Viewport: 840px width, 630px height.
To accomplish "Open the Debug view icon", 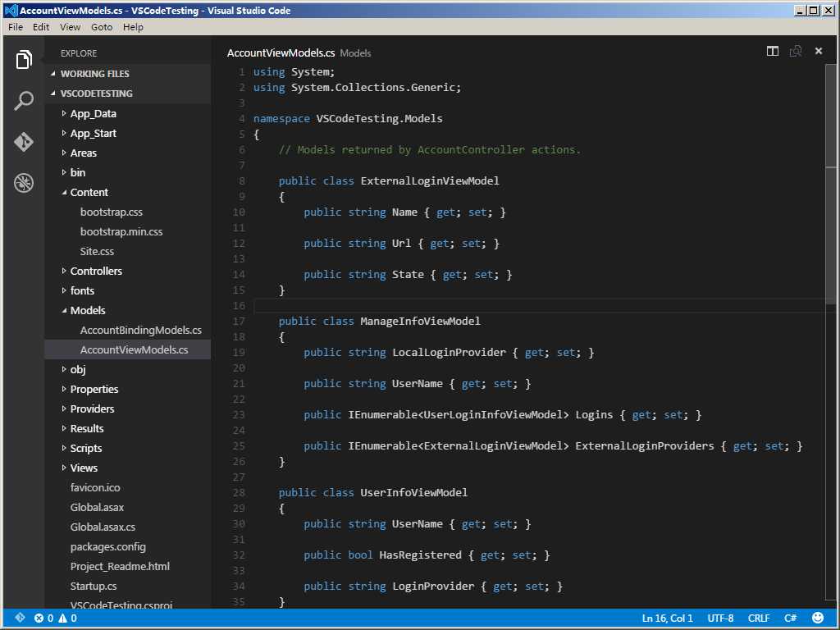I will 24,183.
